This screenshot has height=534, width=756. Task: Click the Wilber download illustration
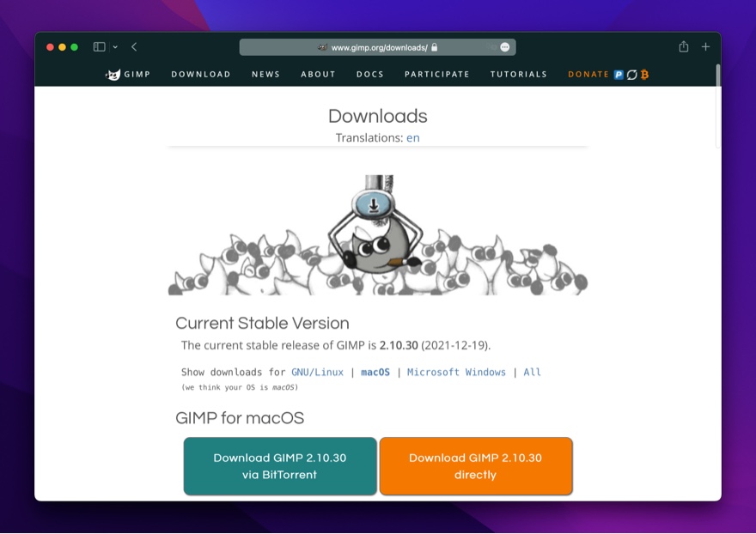pos(377,234)
